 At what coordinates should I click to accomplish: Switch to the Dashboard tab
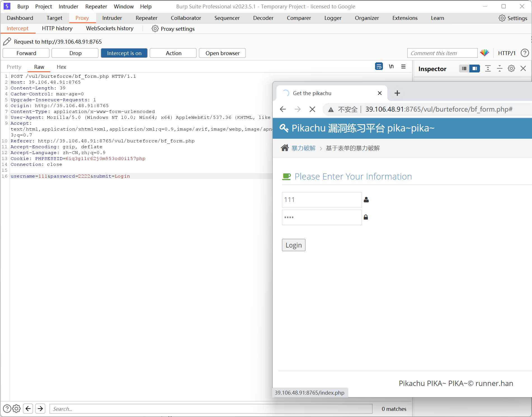point(20,18)
